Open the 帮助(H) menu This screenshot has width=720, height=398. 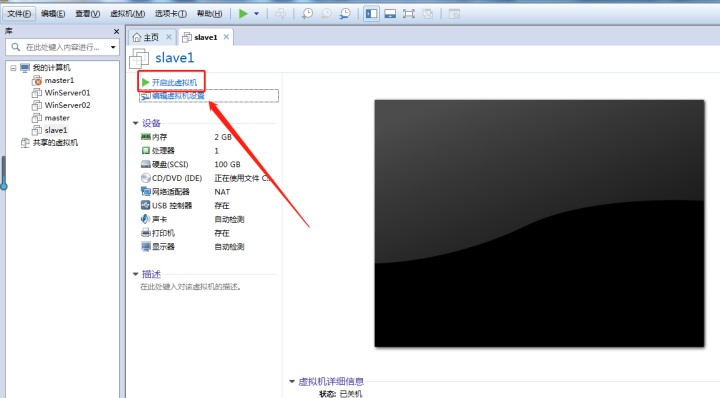(x=209, y=14)
